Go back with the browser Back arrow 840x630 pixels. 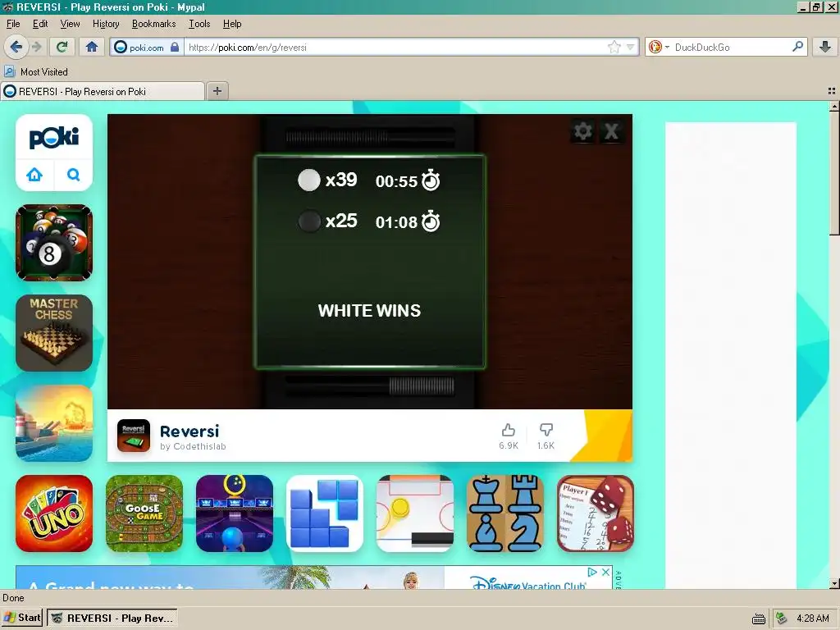[x=16, y=47]
